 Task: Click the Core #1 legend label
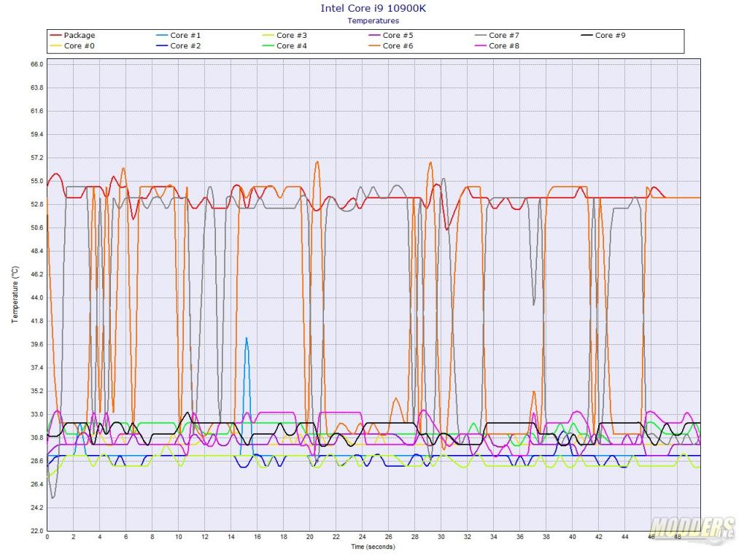point(185,35)
